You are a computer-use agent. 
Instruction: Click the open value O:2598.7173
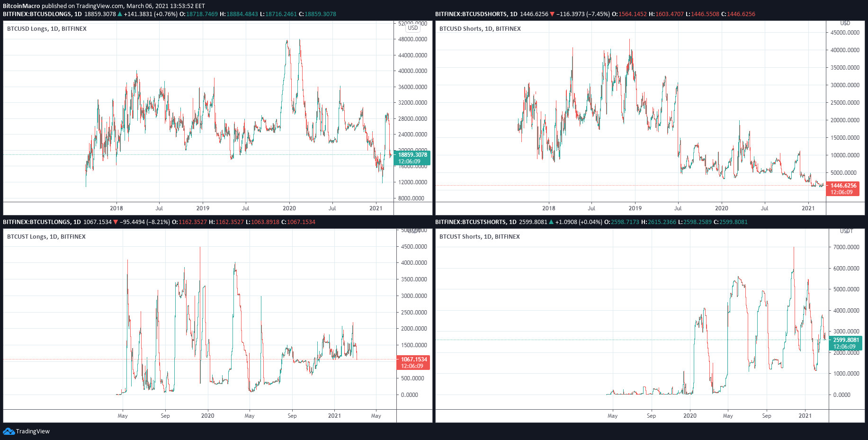pyautogui.click(x=622, y=222)
